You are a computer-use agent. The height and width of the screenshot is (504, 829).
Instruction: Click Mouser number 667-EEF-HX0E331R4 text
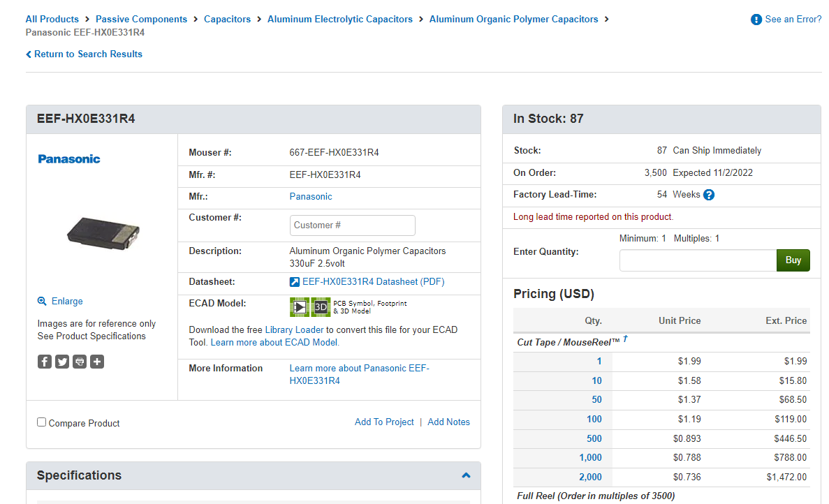334,153
